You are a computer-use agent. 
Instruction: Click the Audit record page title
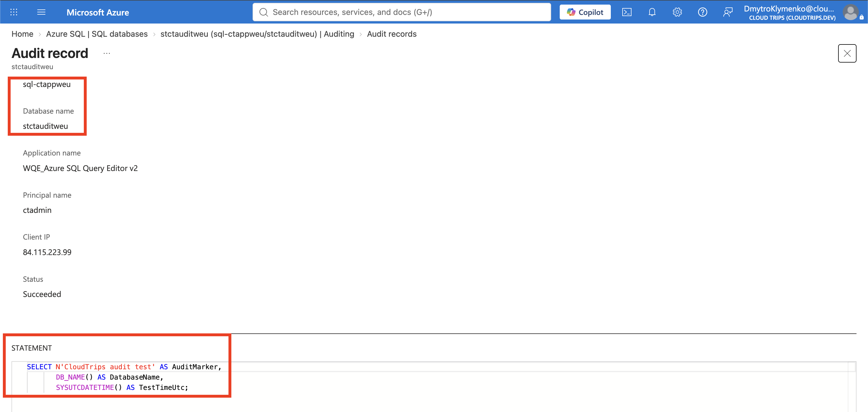50,53
